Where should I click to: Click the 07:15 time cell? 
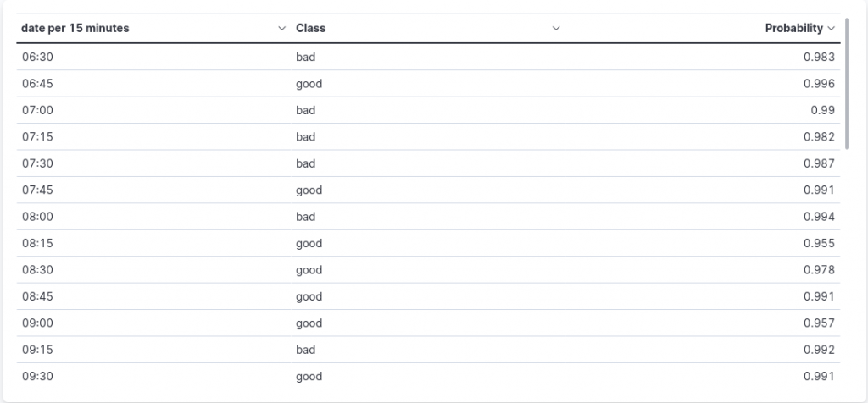[x=154, y=136]
